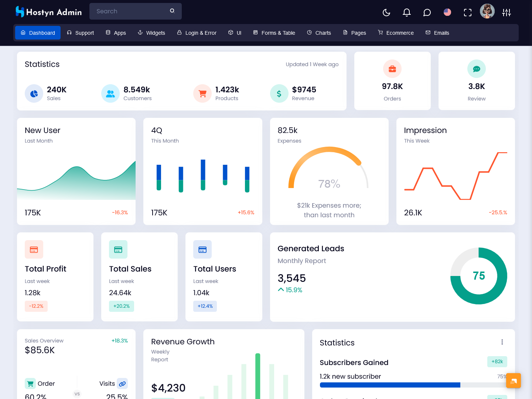Screen dimensions: 532x399
Task: Toggle dark mode with the moon icon
Action: pos(386,13)
